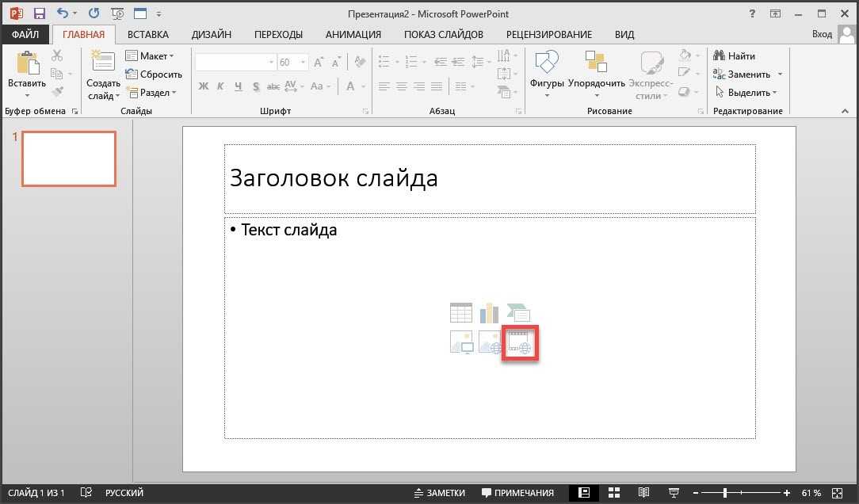Open the Шрифт group dialog launcher
This screenshot has height=504, width=859.
click(365, 111)
